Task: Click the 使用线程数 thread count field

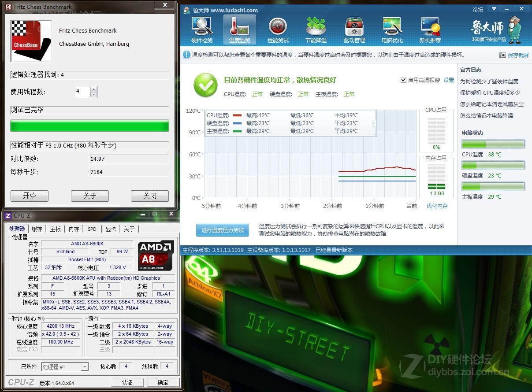Action: tap(82, 92)
